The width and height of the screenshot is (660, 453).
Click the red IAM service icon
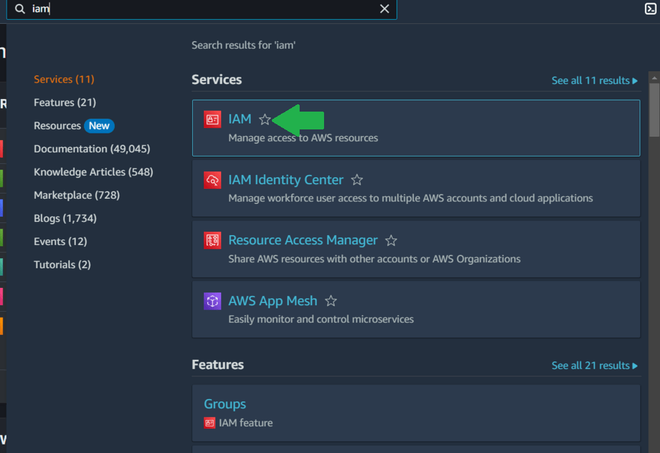coord(212,120)
